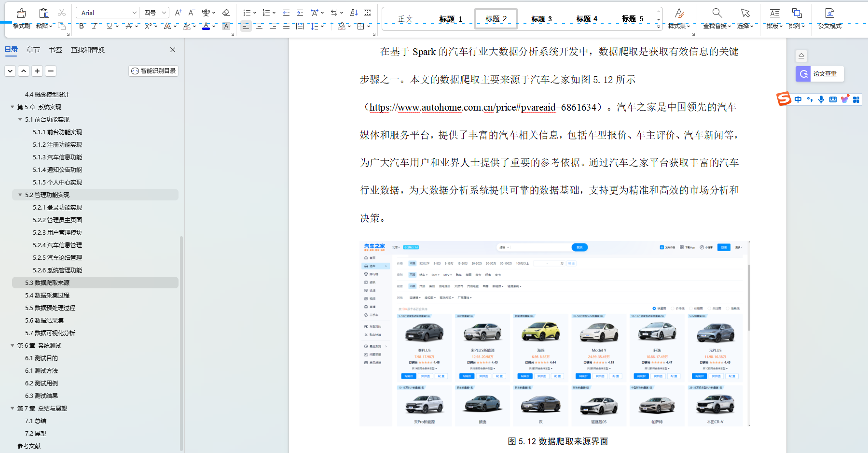Open the 样式集 style set menu

click(x=679, y=18)
